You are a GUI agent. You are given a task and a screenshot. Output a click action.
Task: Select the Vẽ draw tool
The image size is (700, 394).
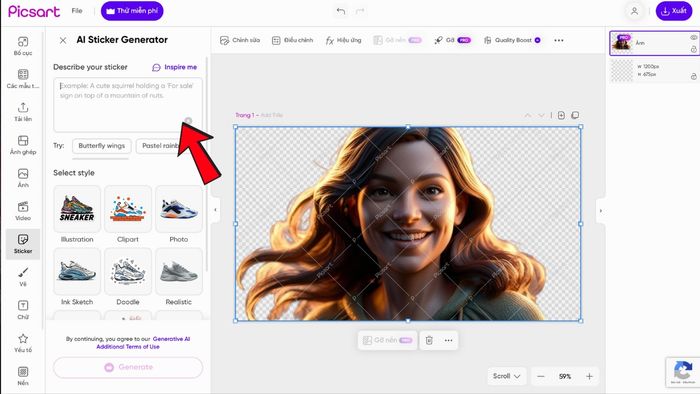(x=23, y=277)
